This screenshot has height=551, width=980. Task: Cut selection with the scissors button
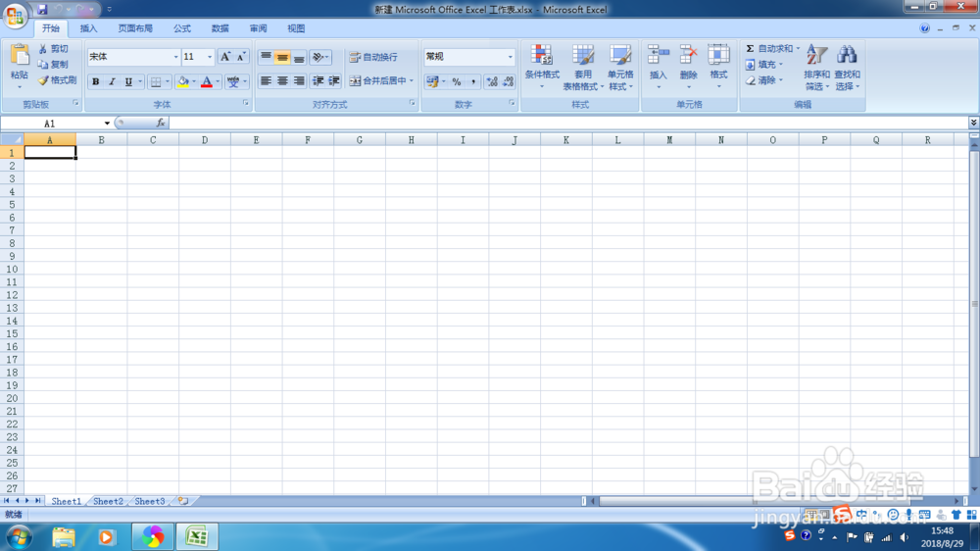[53, 49]
